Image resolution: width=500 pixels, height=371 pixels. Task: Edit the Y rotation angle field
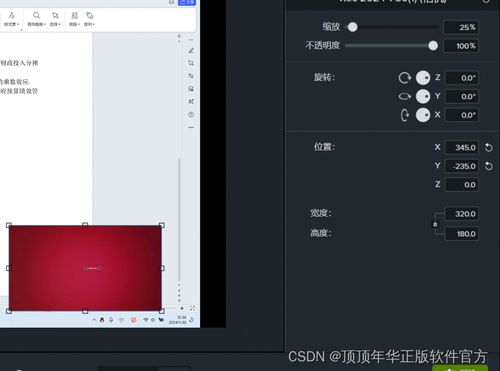pos(462,97)
